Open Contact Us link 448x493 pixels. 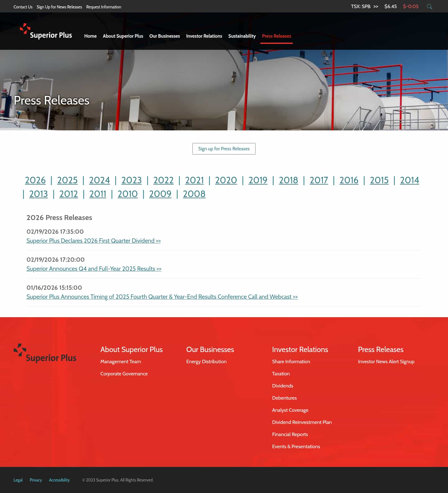click(x=23, y=7)
